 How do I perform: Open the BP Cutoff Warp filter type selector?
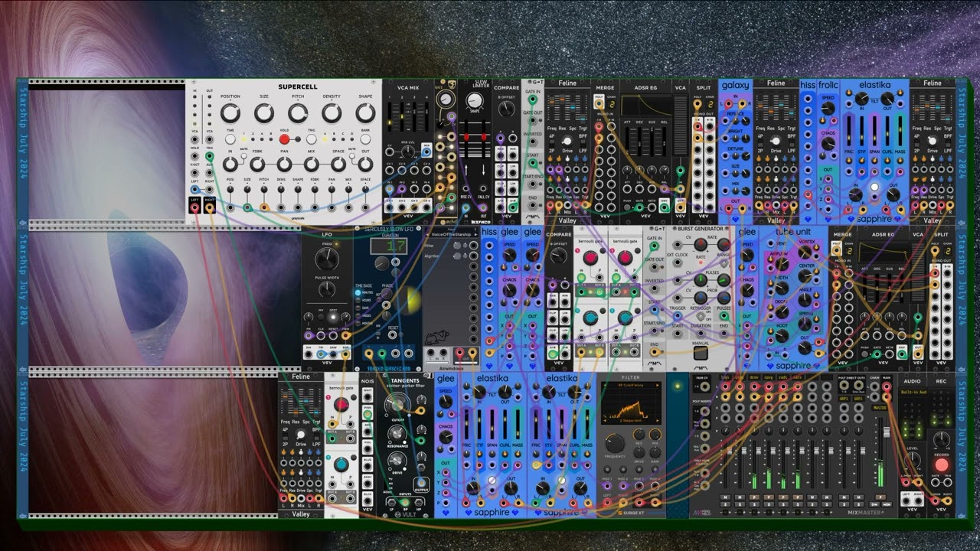(631, 385)
